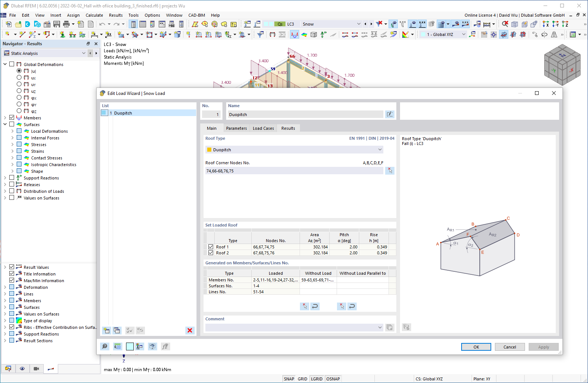
Task: Select the uX deformation radio button
Action: point(19,77)
